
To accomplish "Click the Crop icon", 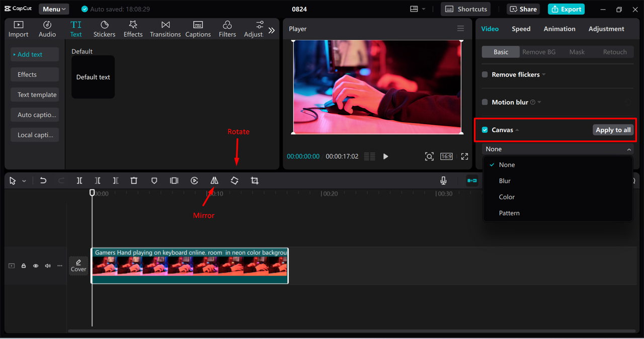I will click(x=255, y=181).
